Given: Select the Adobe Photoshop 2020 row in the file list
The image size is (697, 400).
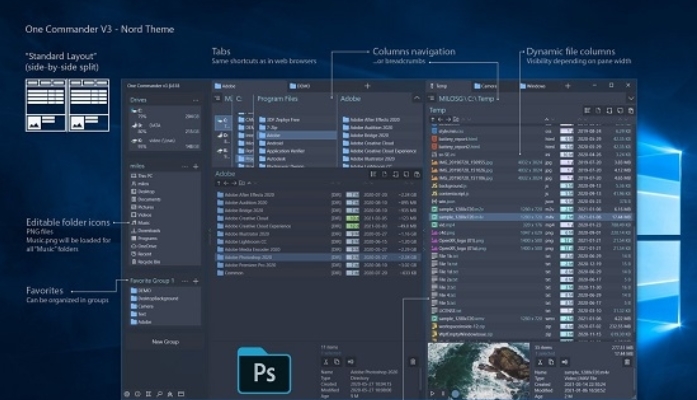Looking at the screenshot, I should (x=317, y=257).
